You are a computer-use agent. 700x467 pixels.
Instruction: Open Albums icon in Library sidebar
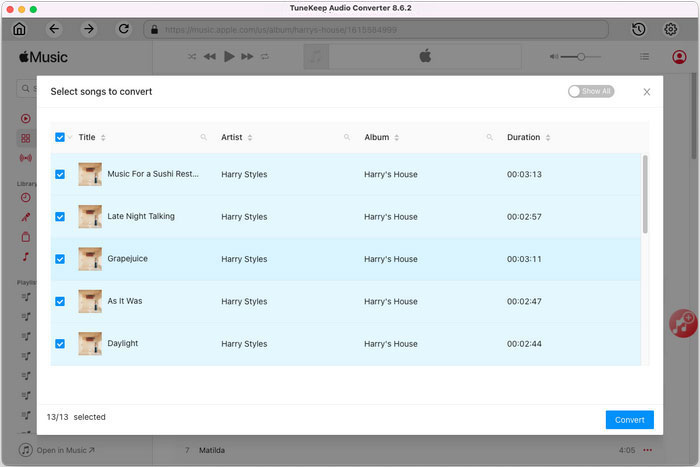point(26,237)
